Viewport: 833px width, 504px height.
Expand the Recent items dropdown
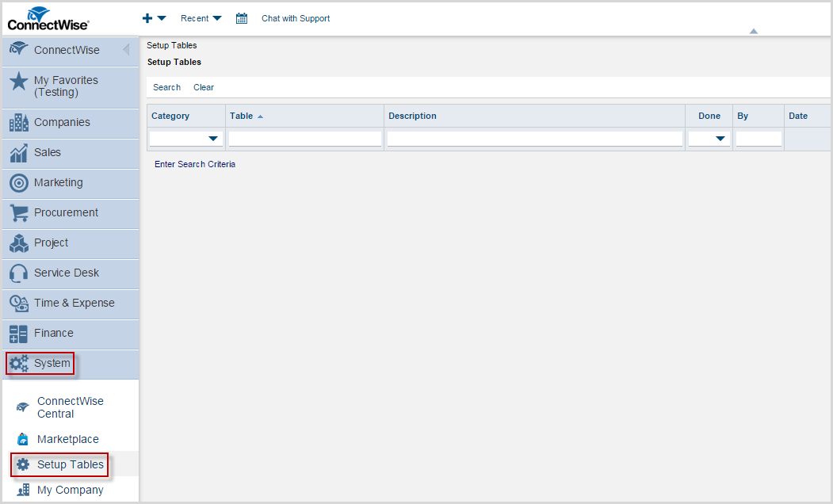[x=201, y=18]
